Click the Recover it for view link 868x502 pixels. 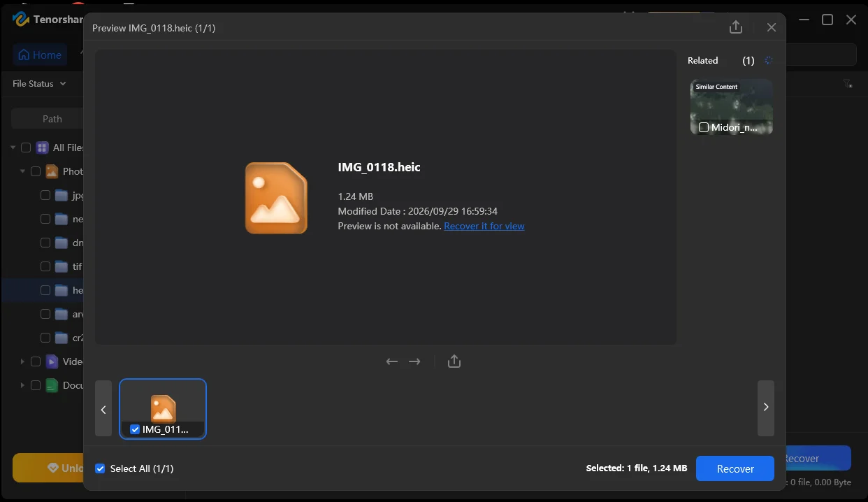point(484,226)
